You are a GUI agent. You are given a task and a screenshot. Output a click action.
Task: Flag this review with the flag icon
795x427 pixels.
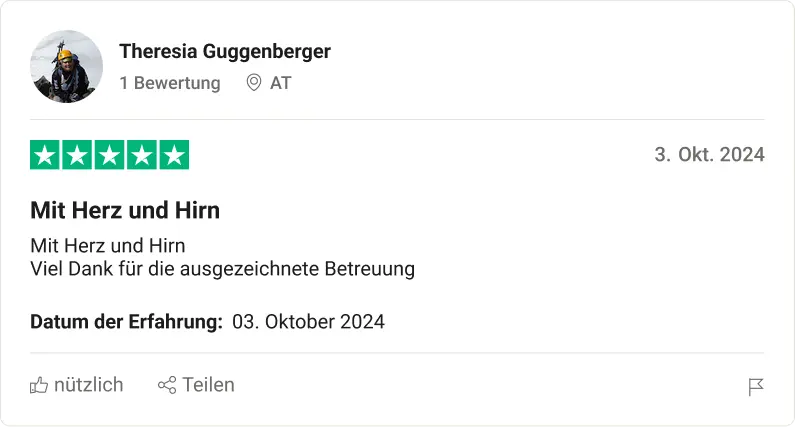[x=756, y=387]
